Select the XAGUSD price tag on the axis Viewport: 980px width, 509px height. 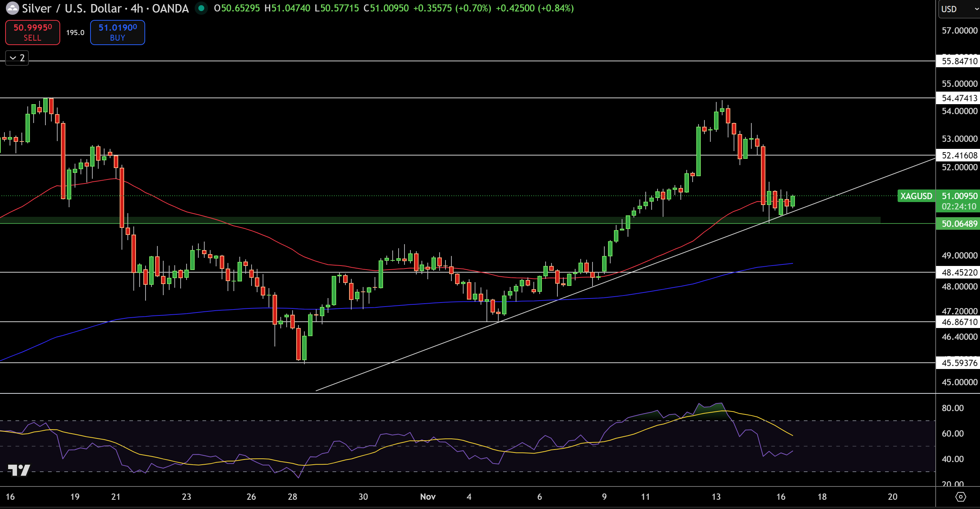917,196
